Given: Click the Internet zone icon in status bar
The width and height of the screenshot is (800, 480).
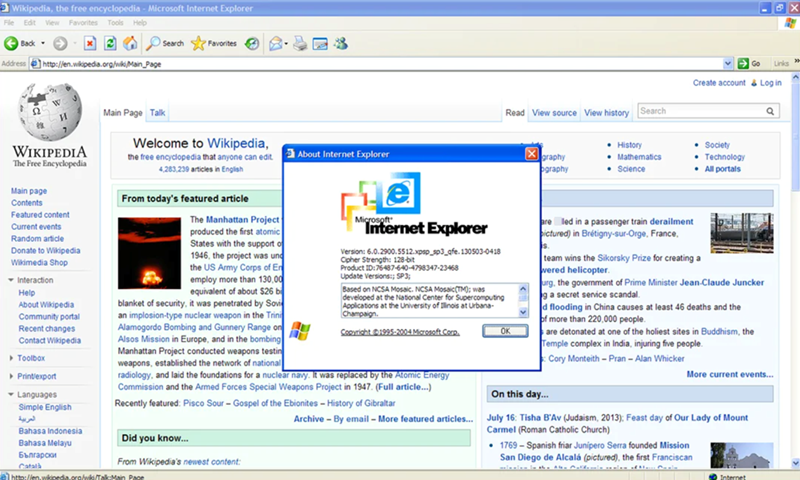Looking at the screenshot, I should (713, 477).
